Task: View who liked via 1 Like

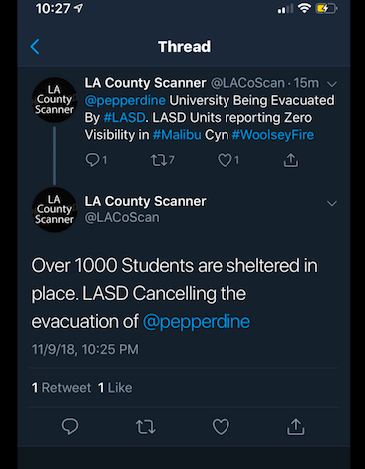Action: point(115,388)
